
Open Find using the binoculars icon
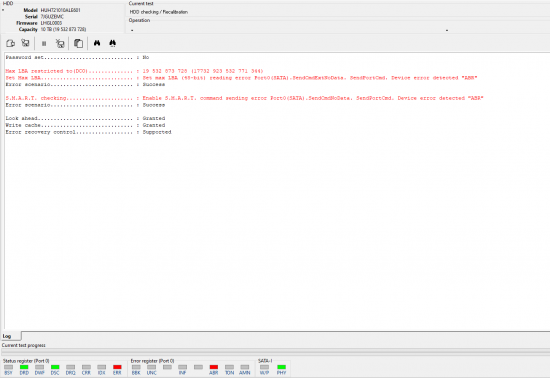[97, 43]
